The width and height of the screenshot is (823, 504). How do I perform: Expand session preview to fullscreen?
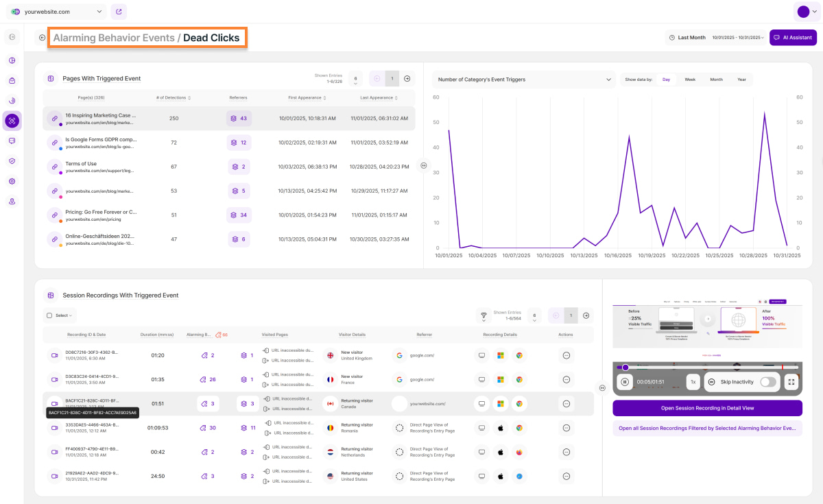click(x=791, y=382)
